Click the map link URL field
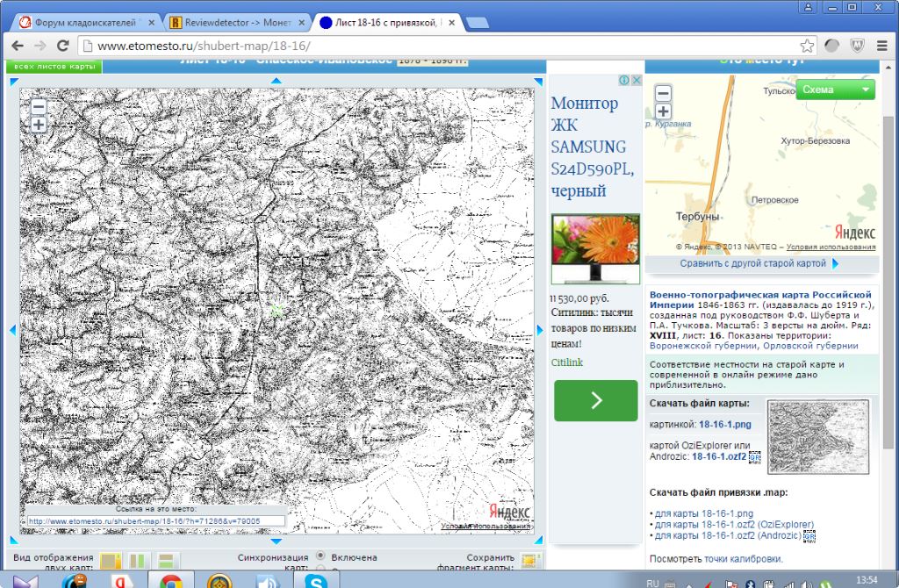 click(155, 520)
